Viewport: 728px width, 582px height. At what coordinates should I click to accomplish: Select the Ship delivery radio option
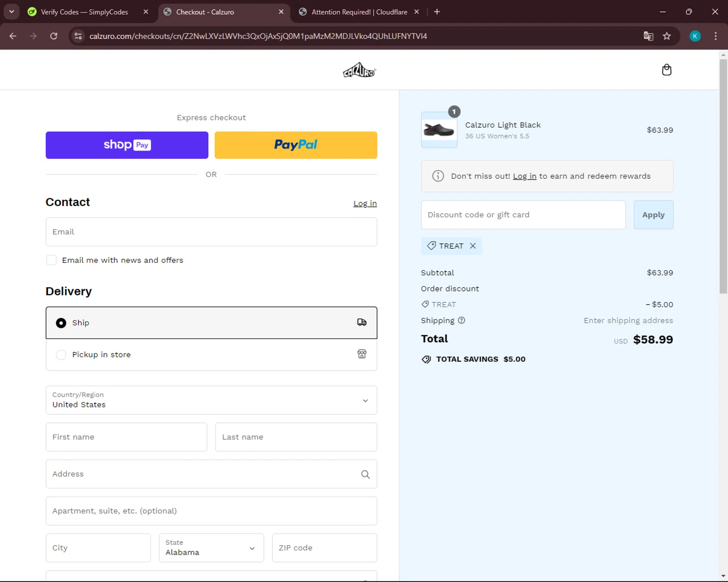click(x=61, y=323)
